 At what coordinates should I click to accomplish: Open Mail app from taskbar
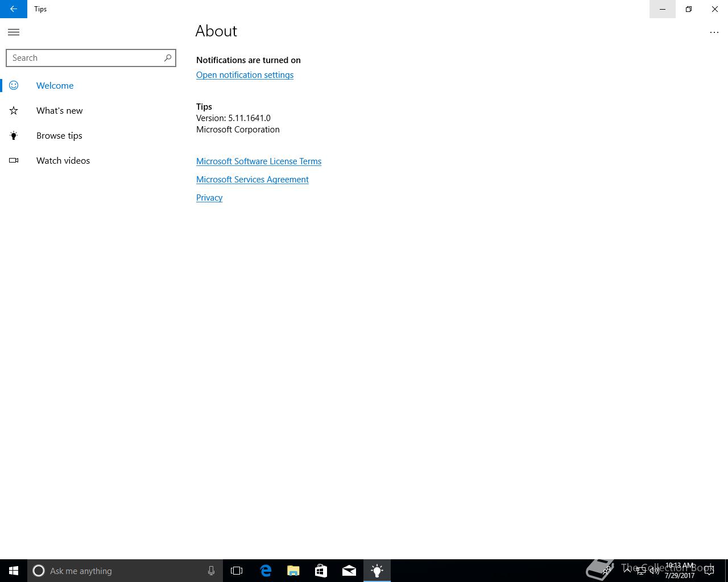349,571
